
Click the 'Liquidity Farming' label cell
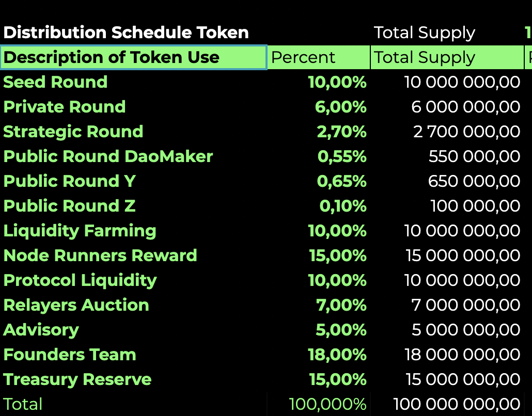coord(80,231)
